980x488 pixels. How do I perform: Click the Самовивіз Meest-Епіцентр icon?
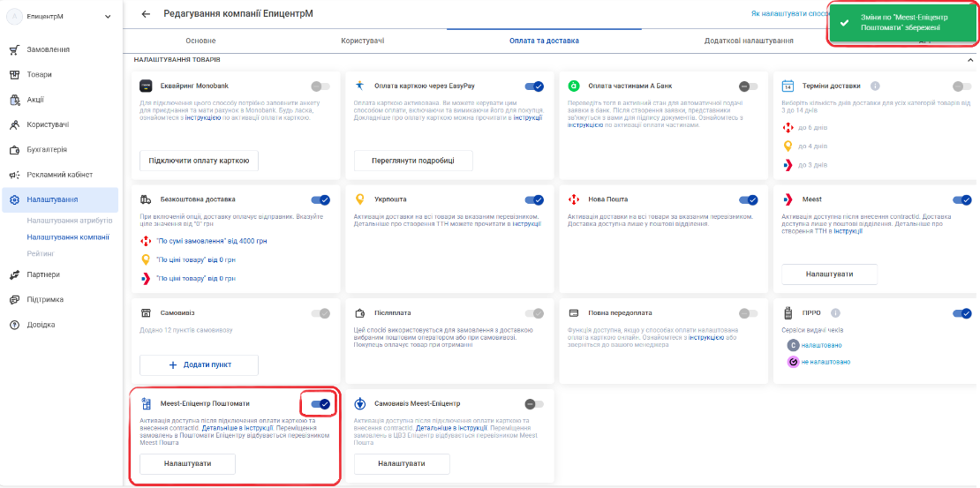click(360, 403)
